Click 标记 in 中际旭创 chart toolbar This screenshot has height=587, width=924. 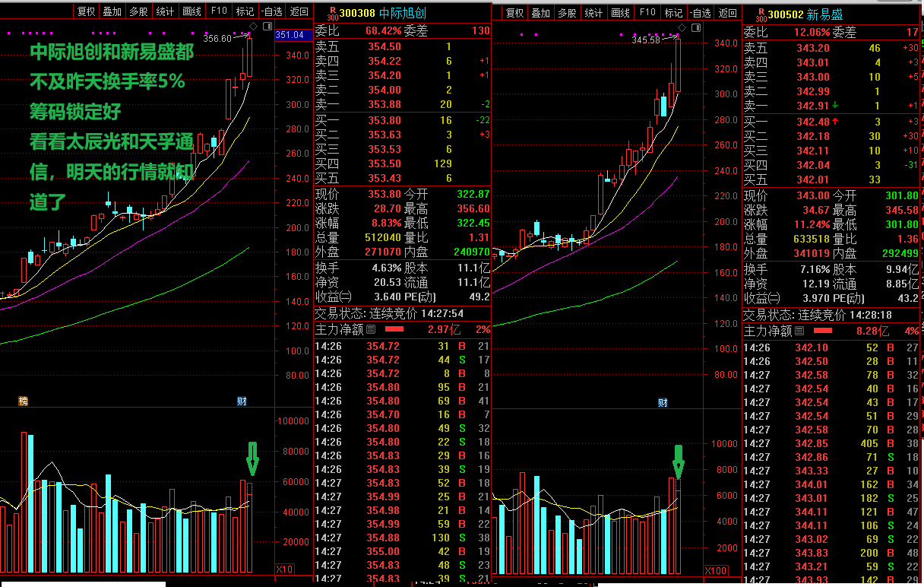coord(245,11)
